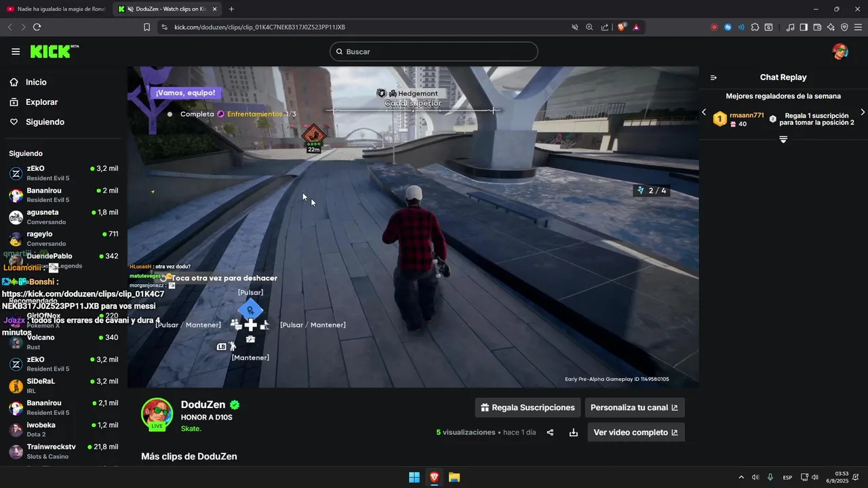This screenshot has width=868, height=488.
Task: Open the Skate. category link
Action: click(191, 429)
